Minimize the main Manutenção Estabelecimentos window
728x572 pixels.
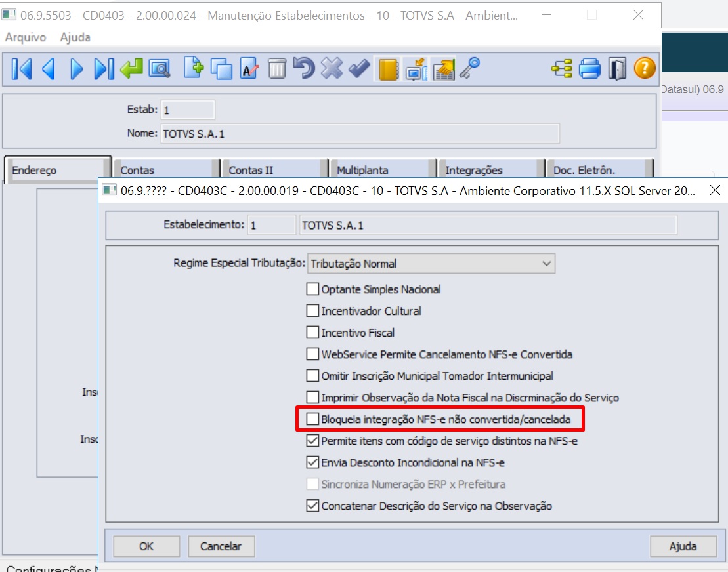click(x=546, y=15)
